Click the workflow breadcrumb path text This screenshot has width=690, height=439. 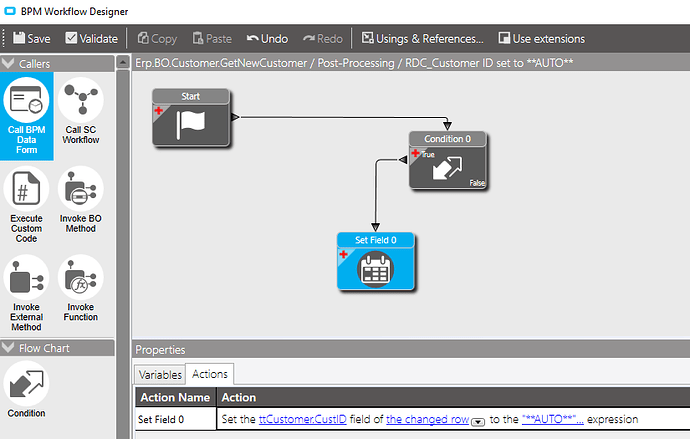(354, 63)
